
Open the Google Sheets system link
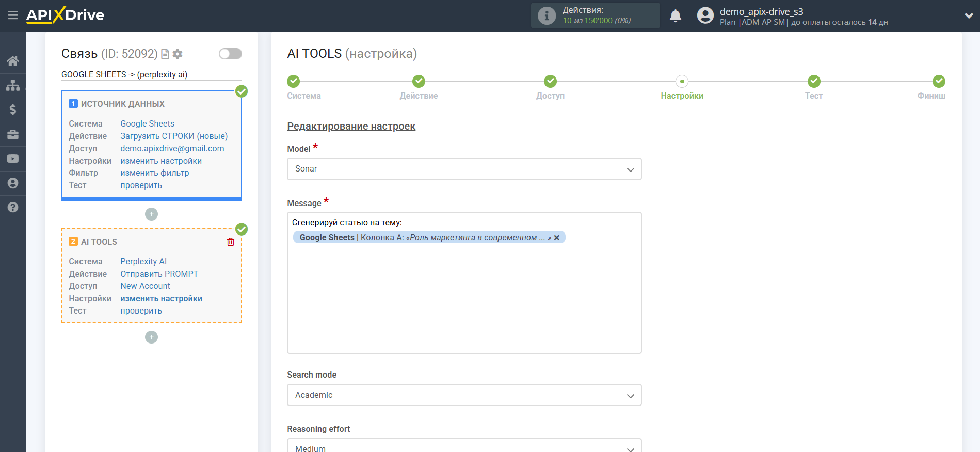[x=147, y=123]
